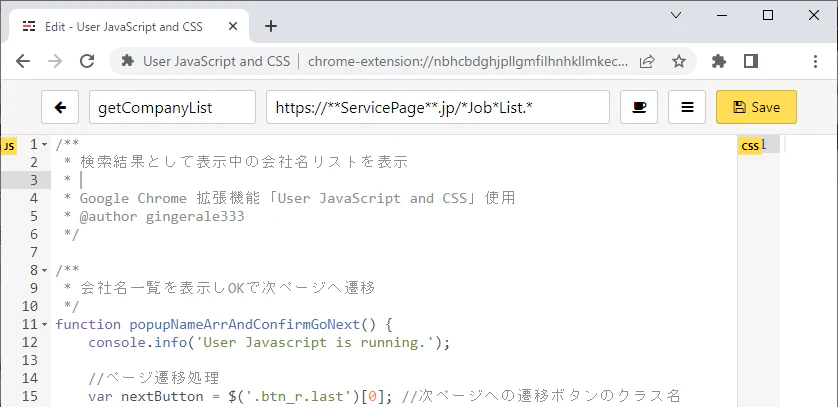Click the console.info code line
This screenshot has width=838, height=407.
click(269, 342)
